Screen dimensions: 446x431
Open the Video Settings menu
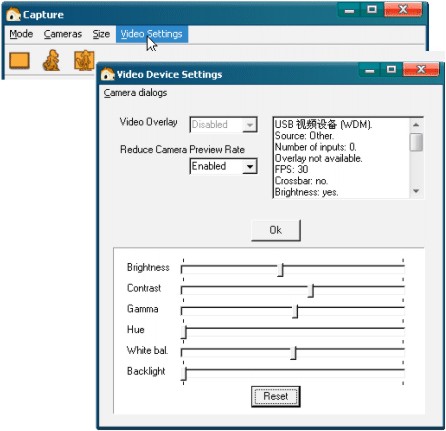[152, 34]
